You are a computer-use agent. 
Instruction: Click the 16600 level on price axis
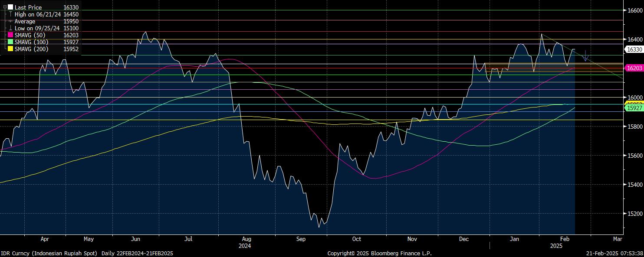click(634, 10)
